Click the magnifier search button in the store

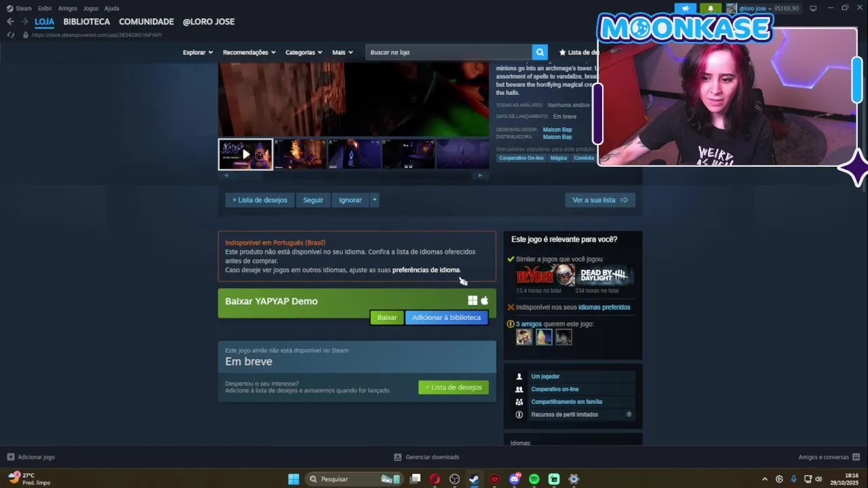pos(540,52)
